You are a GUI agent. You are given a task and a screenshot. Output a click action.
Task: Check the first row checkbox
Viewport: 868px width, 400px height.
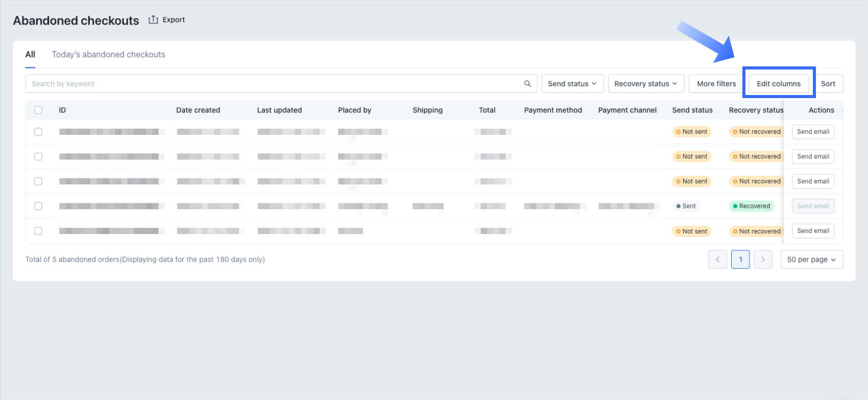38,132
